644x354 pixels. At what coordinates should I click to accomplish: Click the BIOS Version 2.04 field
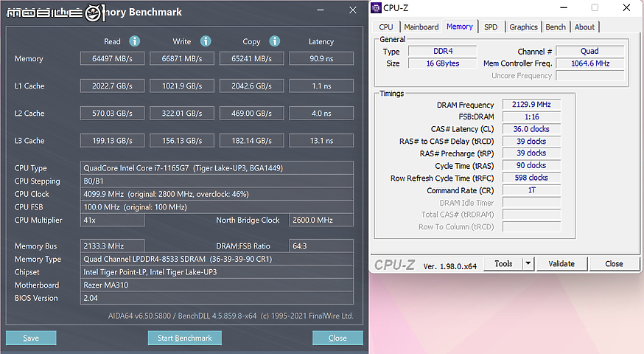tap(217, 298)
